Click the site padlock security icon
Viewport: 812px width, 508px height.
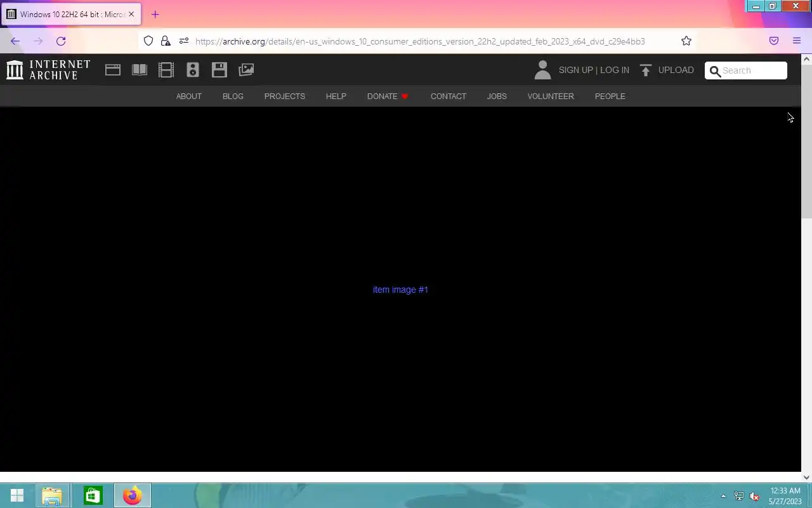click(166, 41)
